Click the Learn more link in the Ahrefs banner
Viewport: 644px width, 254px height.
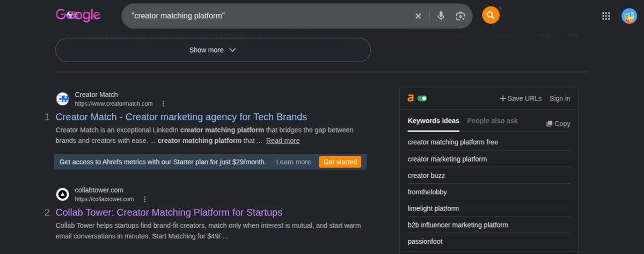point(294,162)
